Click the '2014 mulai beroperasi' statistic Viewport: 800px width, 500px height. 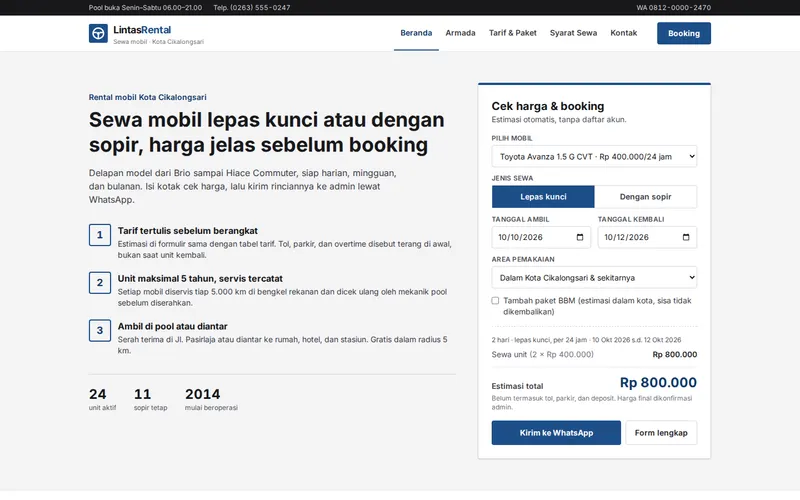click(x=211, y=399)
